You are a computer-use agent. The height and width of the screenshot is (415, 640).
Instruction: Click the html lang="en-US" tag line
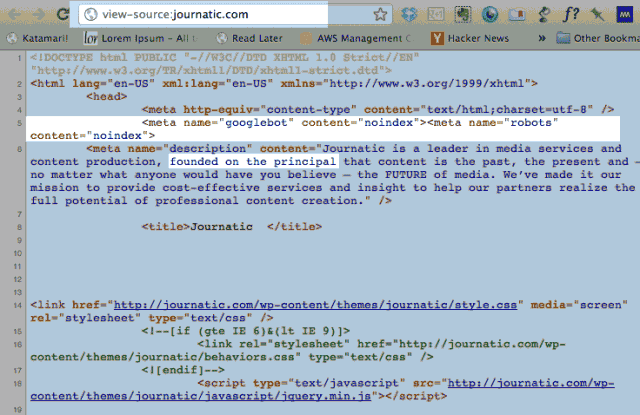pos(284,84)
